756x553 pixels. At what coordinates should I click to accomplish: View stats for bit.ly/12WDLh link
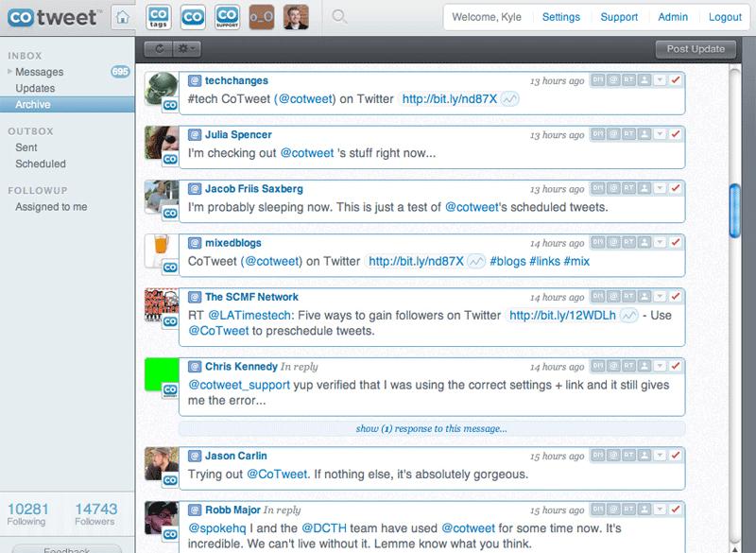point(628,316)
